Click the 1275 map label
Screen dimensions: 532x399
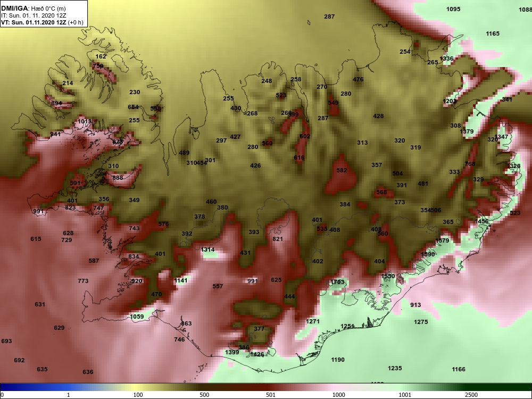coord(421,322)
